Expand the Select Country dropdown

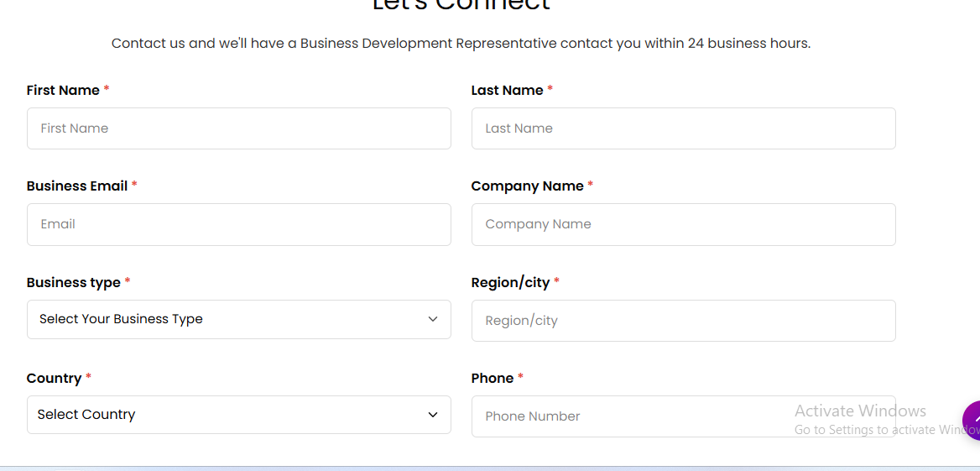pyautogui.click(x=238, y=415)
